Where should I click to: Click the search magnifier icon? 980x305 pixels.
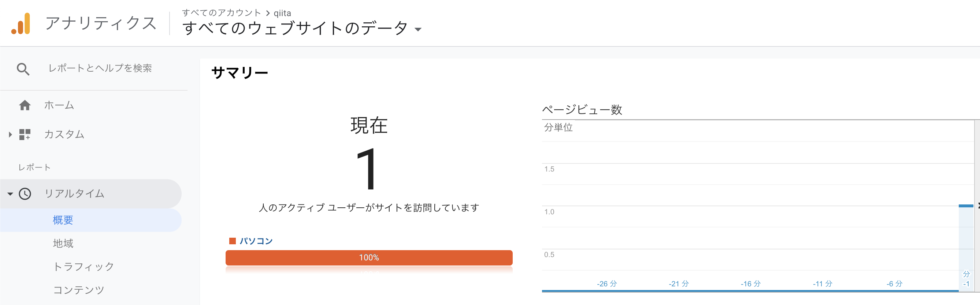point(23,69)
